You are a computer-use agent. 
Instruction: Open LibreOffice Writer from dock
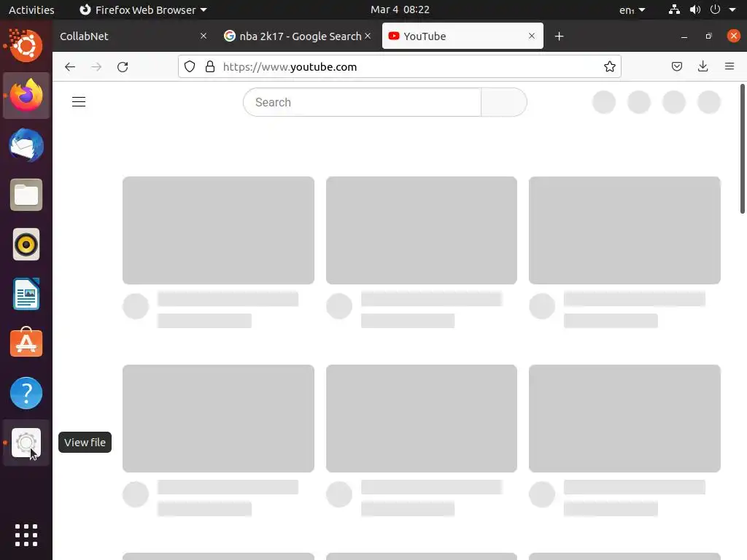tap(26, 294)
